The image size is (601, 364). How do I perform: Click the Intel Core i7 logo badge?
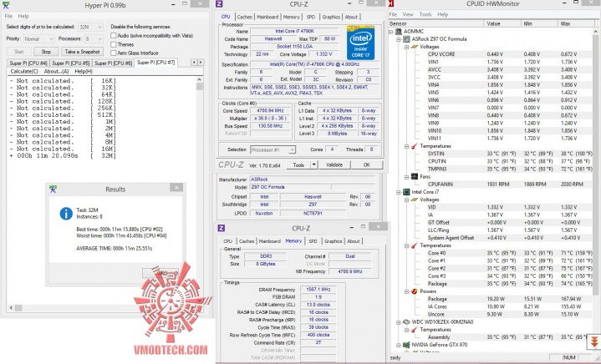[360, 42]
